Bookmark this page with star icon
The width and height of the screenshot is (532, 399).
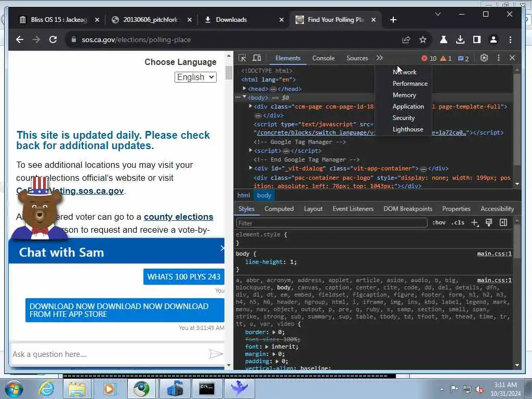pos(423,39)
